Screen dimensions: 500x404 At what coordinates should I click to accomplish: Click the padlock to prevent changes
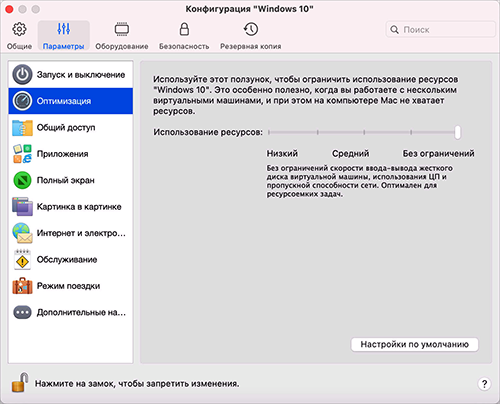[20, 382]
